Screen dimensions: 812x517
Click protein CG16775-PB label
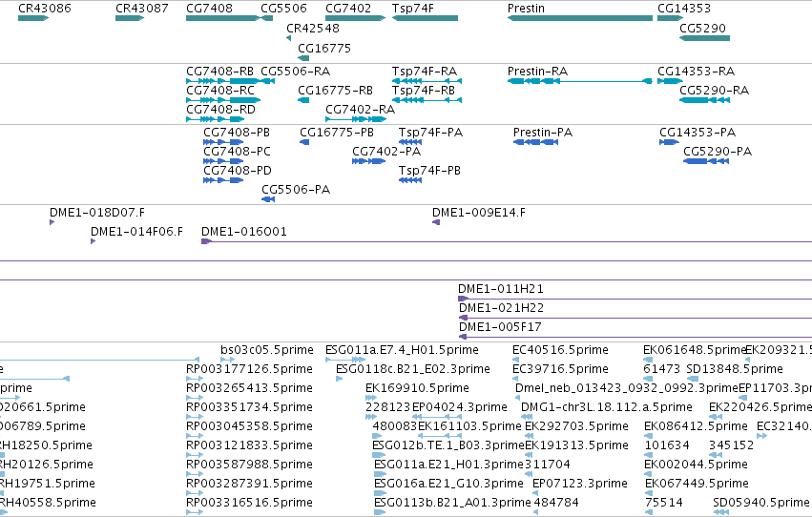[337, 132]
